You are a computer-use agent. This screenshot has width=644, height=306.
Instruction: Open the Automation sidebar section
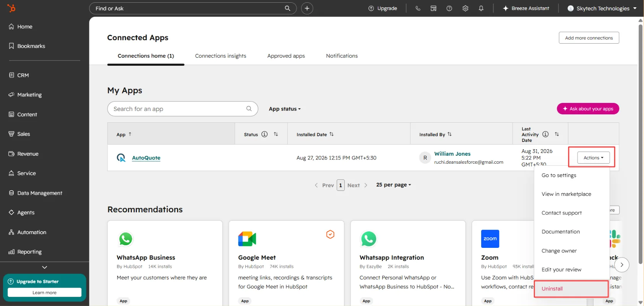pyautogui.click(x=27, y=232)
